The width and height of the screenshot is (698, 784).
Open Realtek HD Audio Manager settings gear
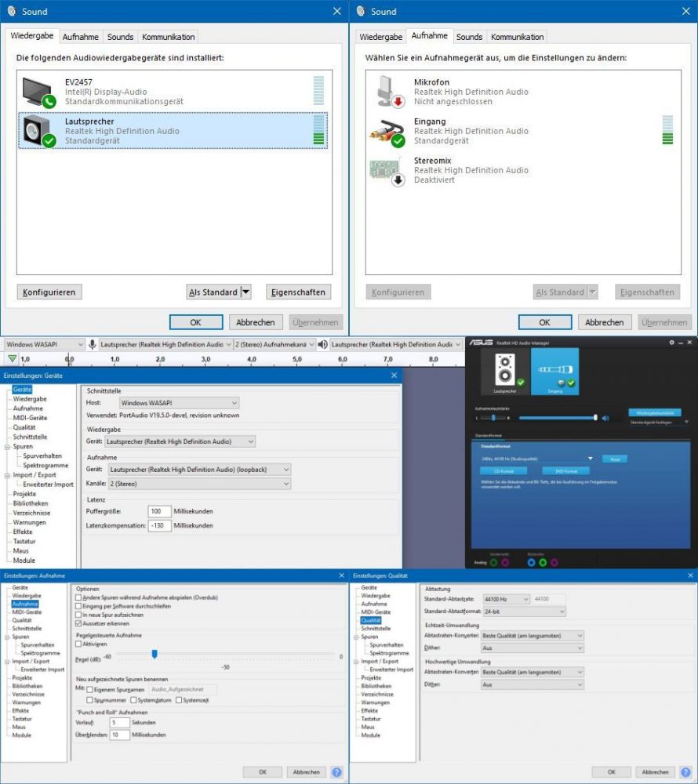671,343
